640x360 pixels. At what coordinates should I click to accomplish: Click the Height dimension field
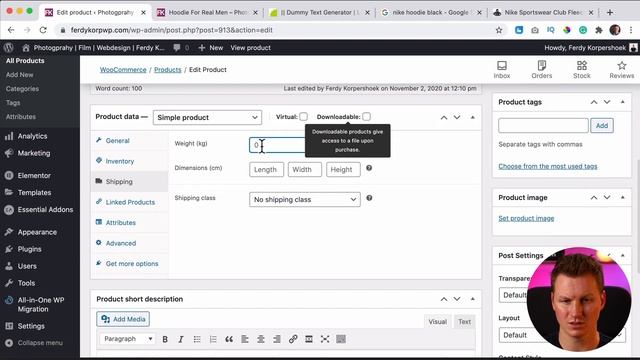[x=343, y=169]
